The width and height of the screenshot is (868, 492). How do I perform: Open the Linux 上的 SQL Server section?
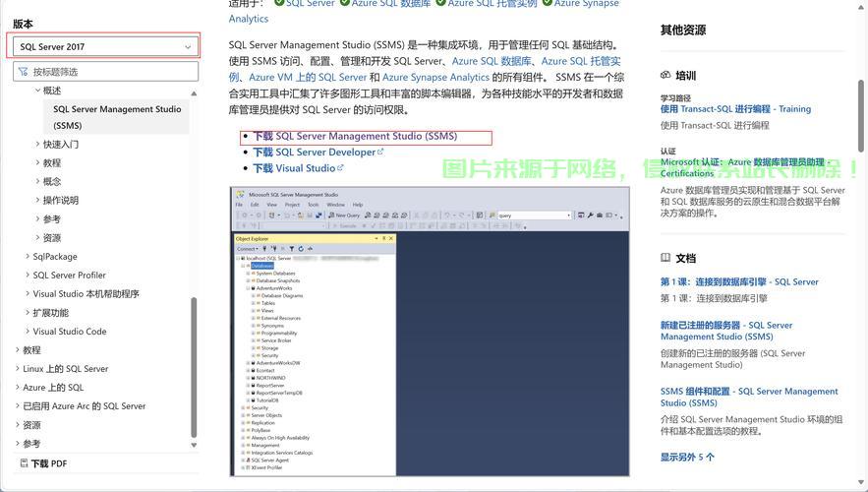click(x=65, y=369)
